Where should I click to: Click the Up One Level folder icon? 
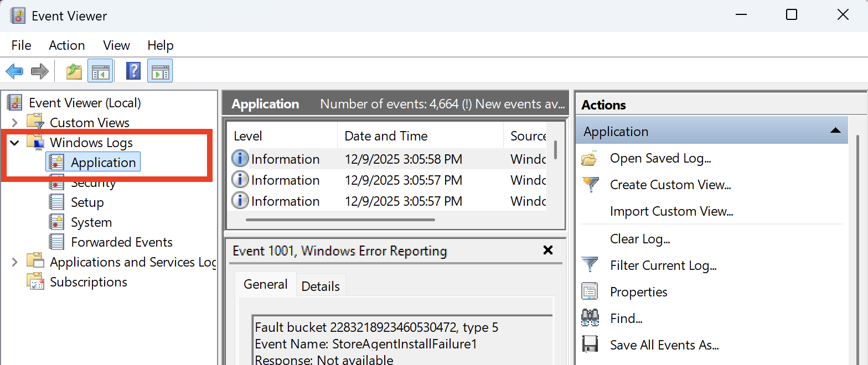point(74,71)
